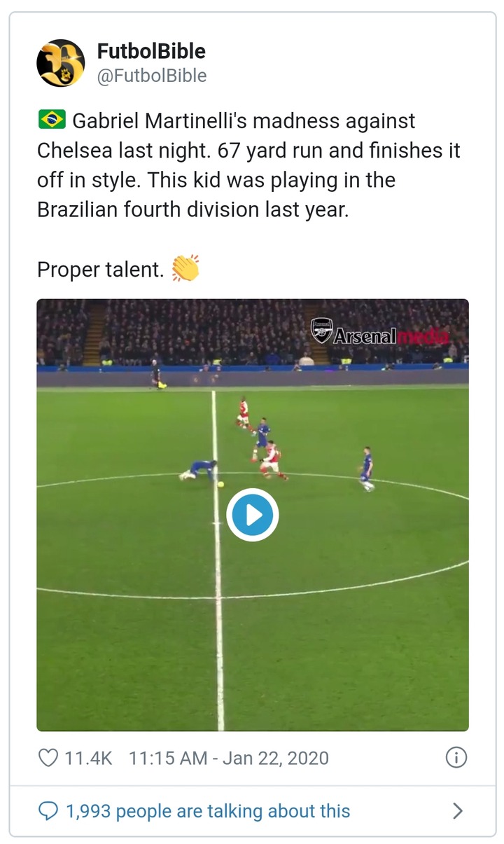Expand the conversation using the right chevron
Screen dimensions: 504x844
457,811
